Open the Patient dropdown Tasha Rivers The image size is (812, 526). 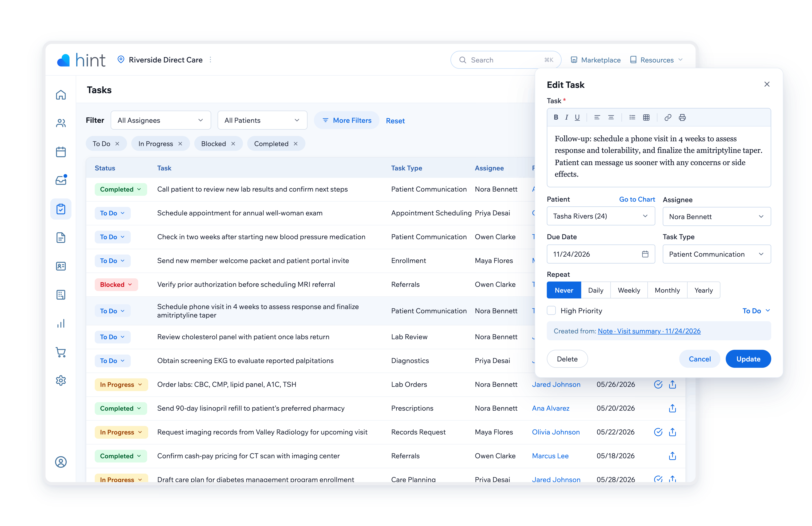pos(600,216)
